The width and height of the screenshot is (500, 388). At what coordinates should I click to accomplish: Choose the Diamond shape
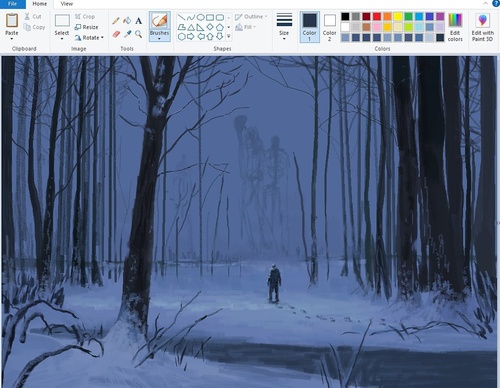pos(210,27)
